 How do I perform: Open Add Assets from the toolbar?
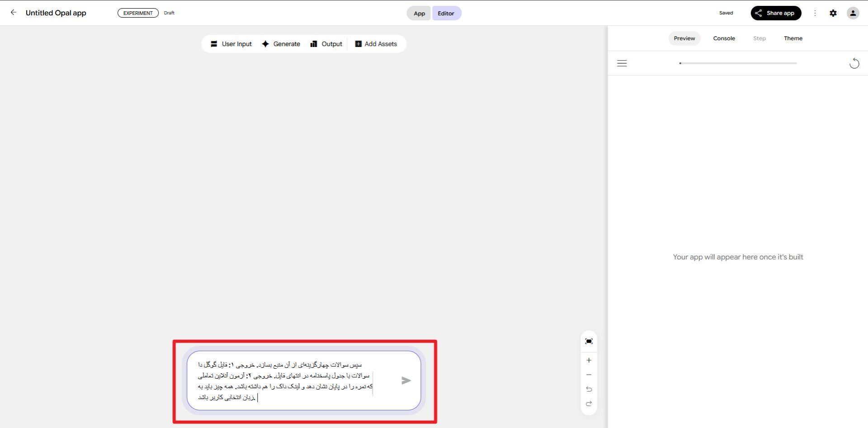pos(376,44)
